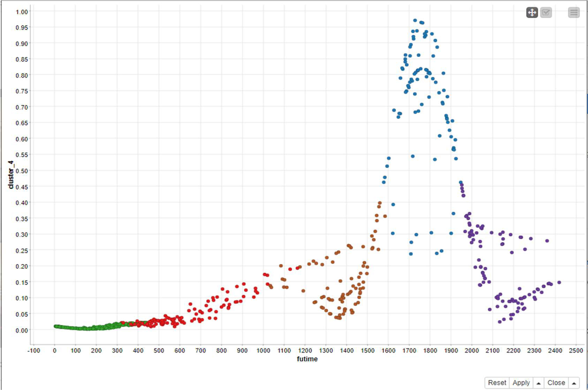Click the 1700 x-axis tick label
This screenshot has height=390, width=588.
[x=409, y=350]
